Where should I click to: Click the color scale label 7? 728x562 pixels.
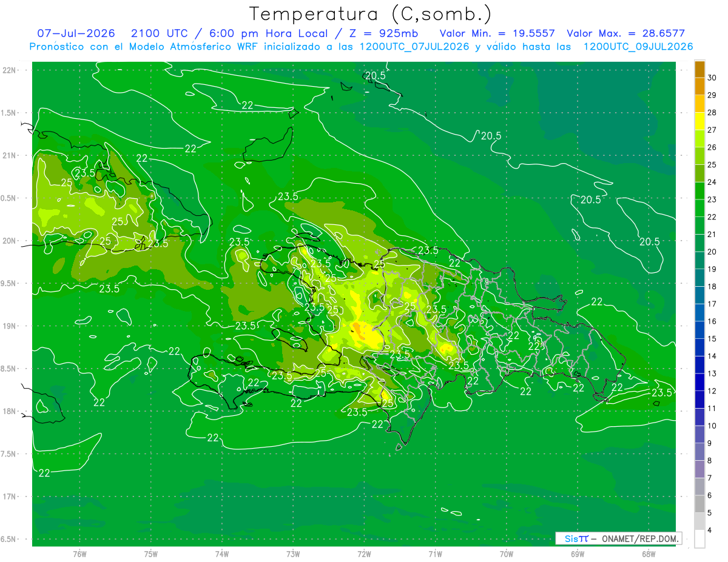click(x=710, y=478)
